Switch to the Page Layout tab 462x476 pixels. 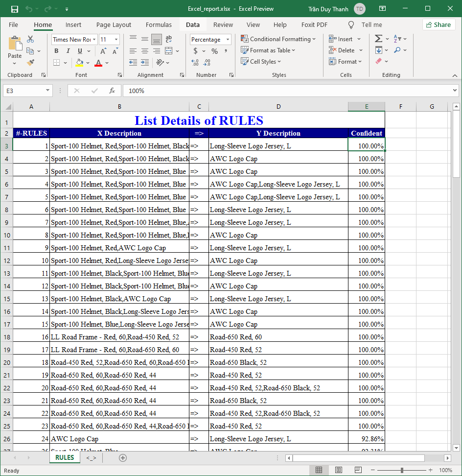[x=114, y=24]
